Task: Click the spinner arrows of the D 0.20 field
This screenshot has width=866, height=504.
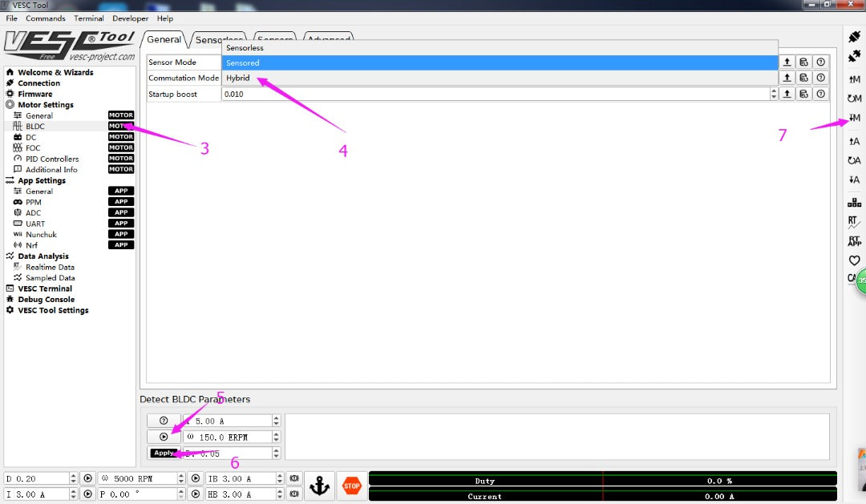Action: pyautogui.click(x=73, y=478)
